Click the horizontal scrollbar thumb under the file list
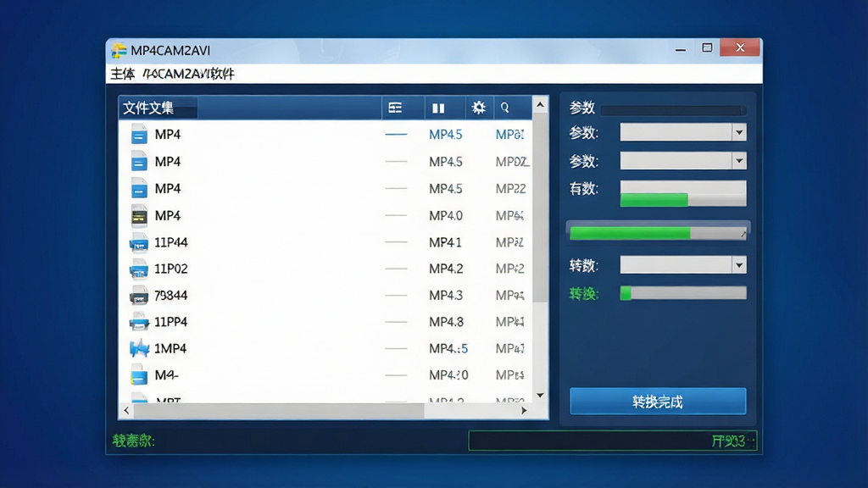 point(279,411)
